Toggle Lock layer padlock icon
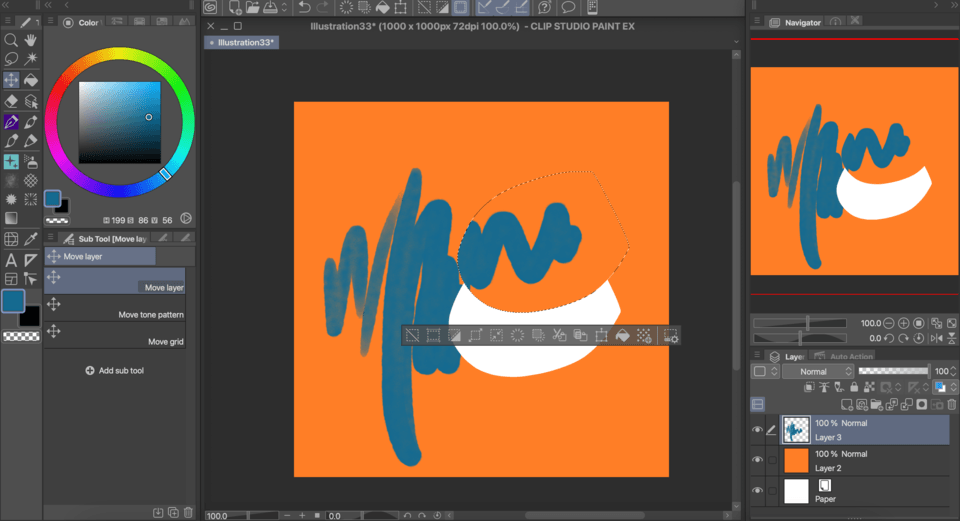 854,387
